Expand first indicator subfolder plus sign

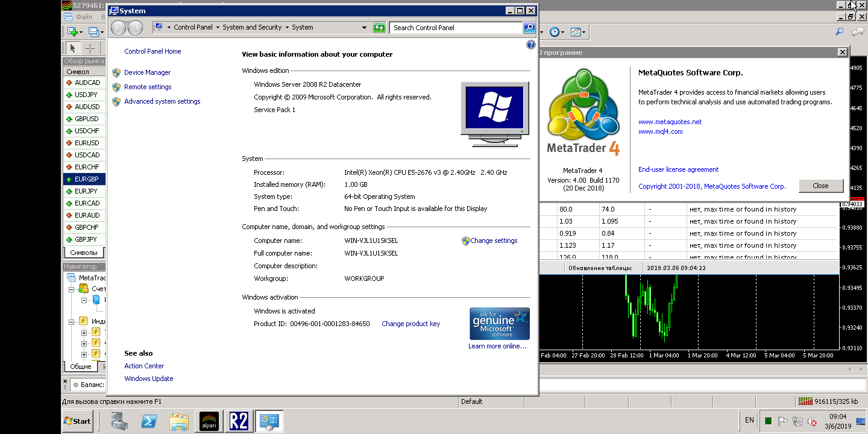pos(84,333)
